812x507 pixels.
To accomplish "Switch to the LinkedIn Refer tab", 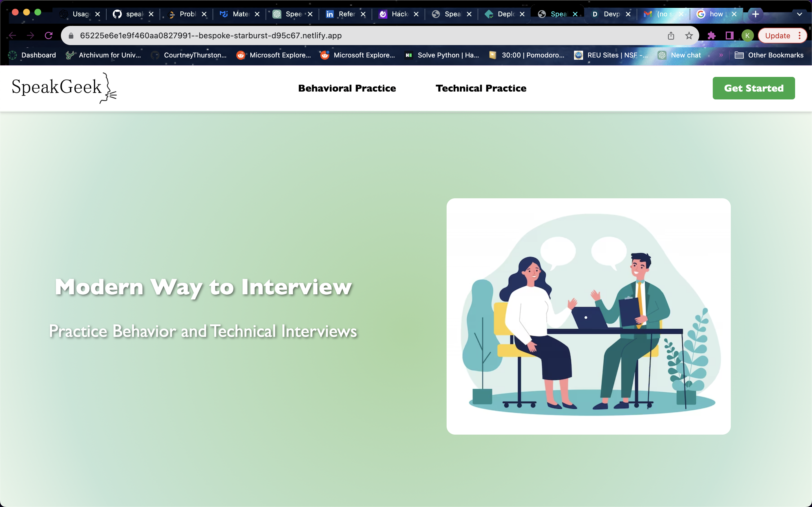I will coord(342,14).
